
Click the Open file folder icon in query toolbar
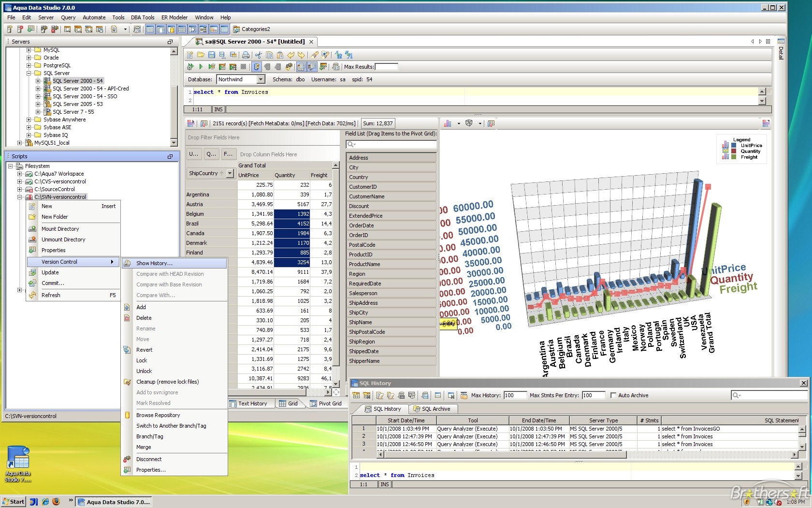tap(201, 55)
